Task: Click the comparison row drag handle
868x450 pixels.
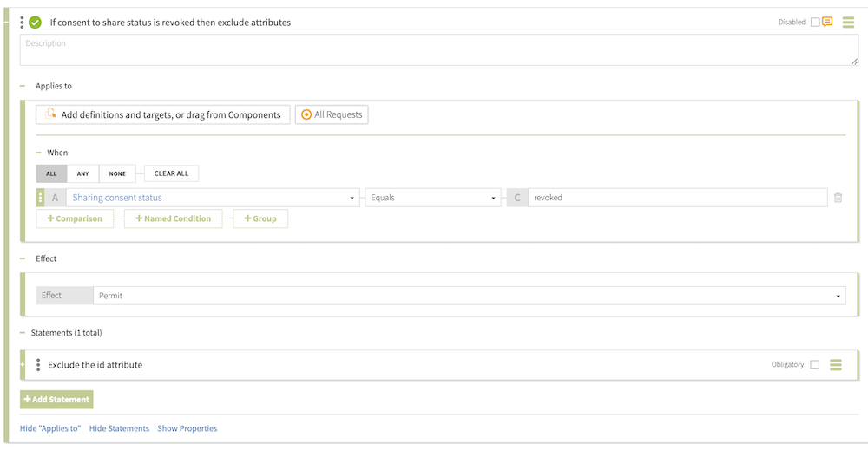Action: (40, 198)
